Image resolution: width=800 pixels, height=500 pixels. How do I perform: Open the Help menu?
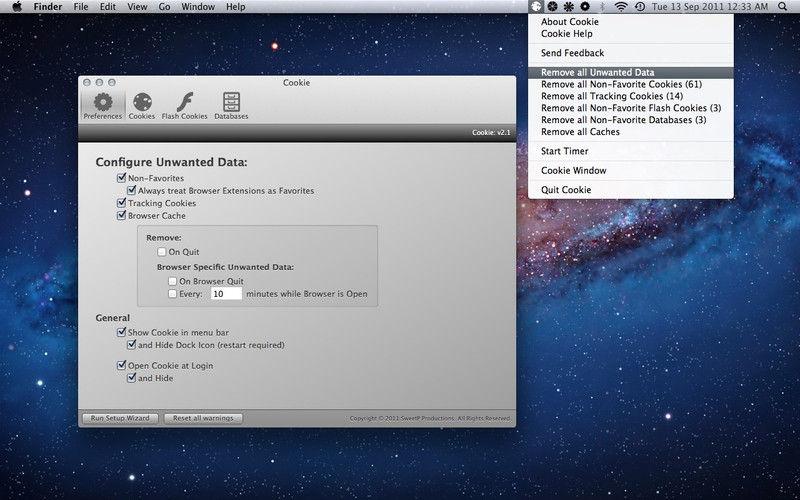235,7
